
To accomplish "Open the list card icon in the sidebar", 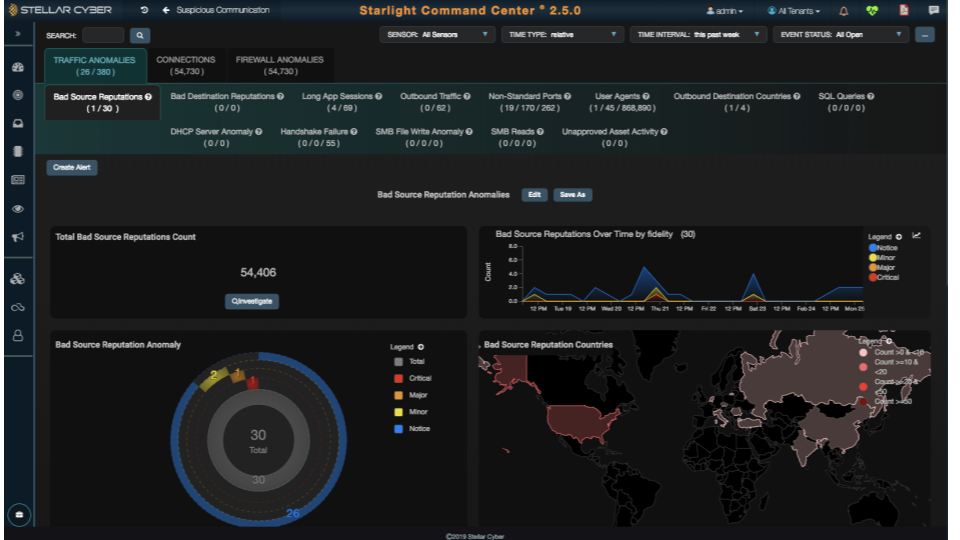I will 18,179.
